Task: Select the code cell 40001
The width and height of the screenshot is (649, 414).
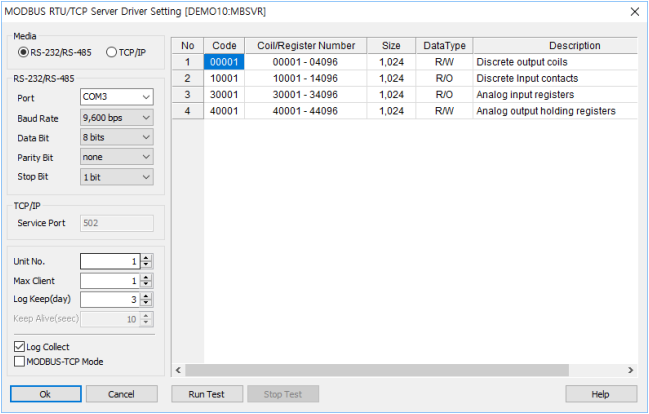Action: tap(224, 111)
